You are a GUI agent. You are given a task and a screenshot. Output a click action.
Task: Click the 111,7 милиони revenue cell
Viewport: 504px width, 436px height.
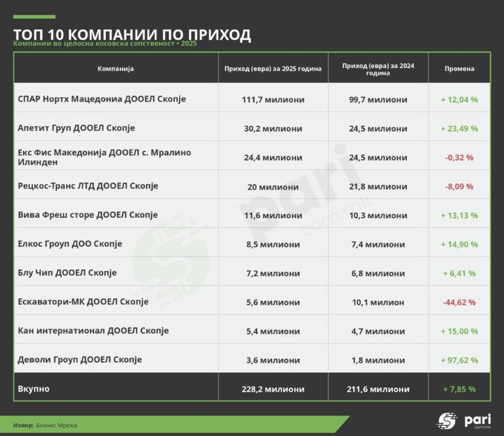coord(273,99)
